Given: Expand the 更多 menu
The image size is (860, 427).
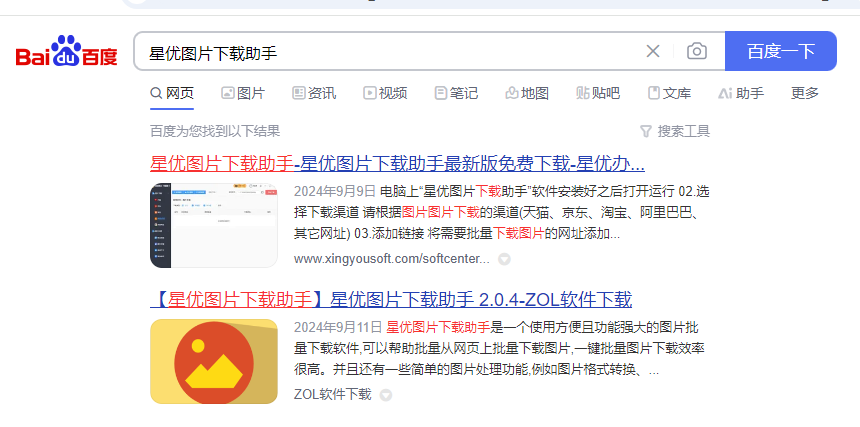Looking at the screenshot, I should coord(805,93).
